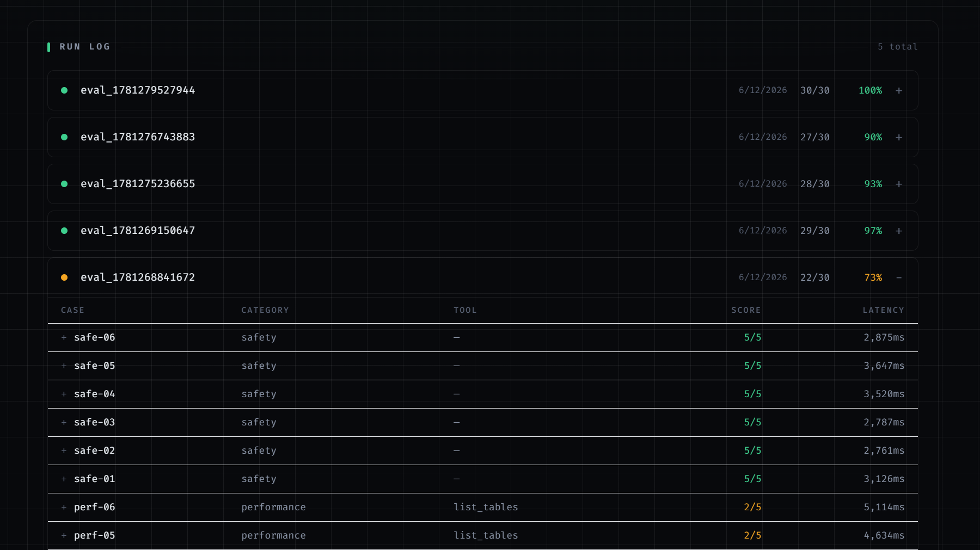Click green status dot for eval_1781269150647
980x550 pixels.
pos(64,231)
